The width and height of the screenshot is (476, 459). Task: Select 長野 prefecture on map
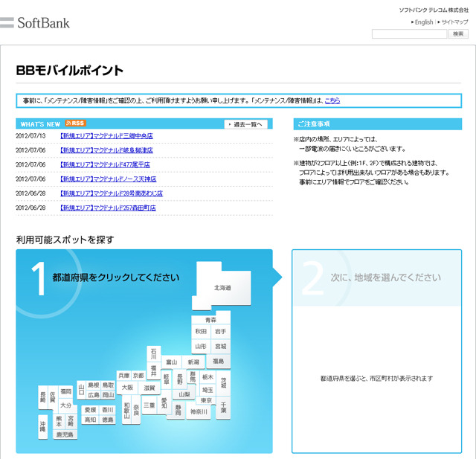tap(180, 379)
